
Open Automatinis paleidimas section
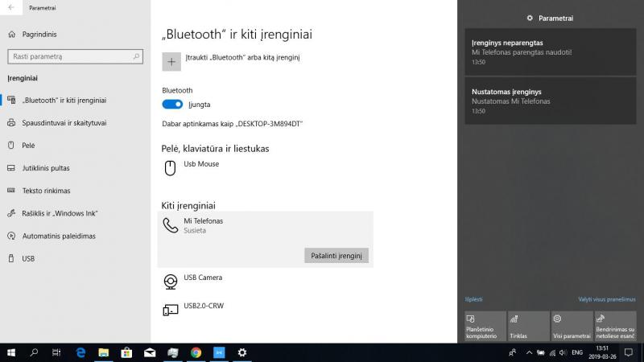[75, 236]
